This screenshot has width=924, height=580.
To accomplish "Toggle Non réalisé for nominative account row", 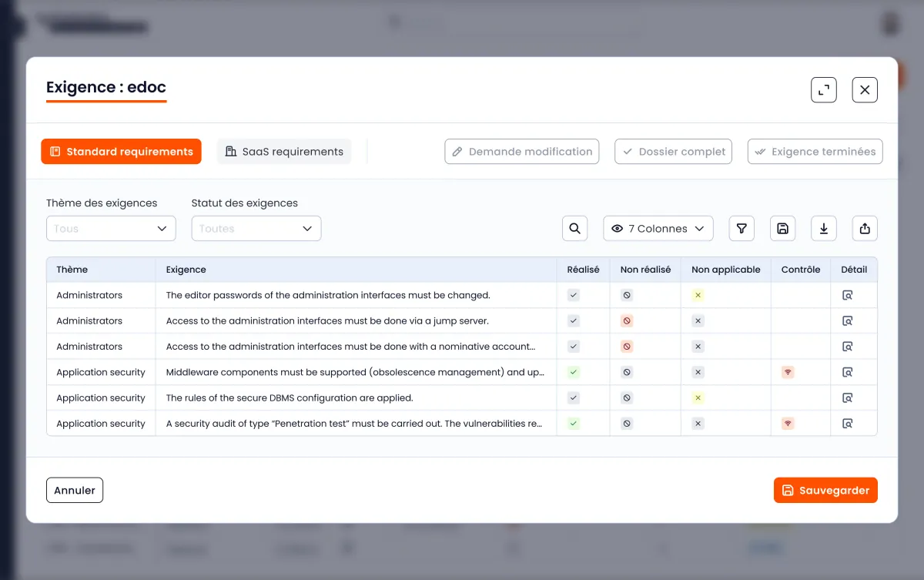I will pyautogui.click(x=627, y=347).
